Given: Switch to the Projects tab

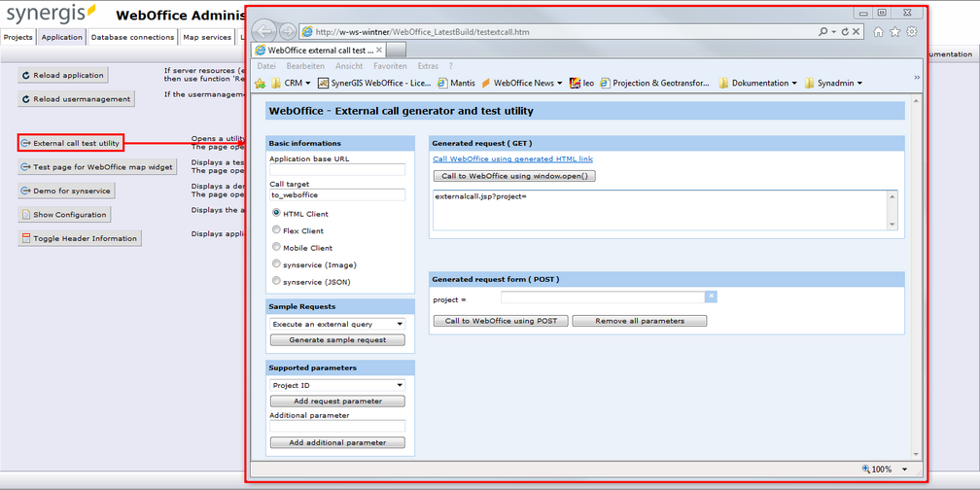Looking at the screenshot, I should point(18,38).
